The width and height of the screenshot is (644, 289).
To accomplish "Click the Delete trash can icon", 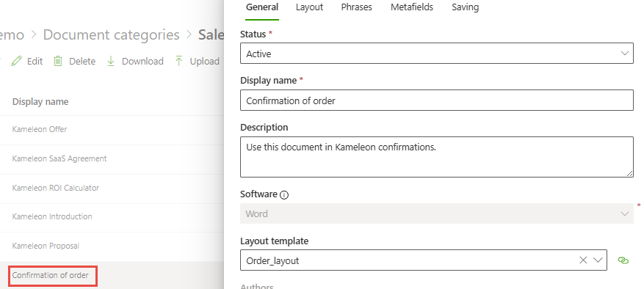I will coord(58,61).
